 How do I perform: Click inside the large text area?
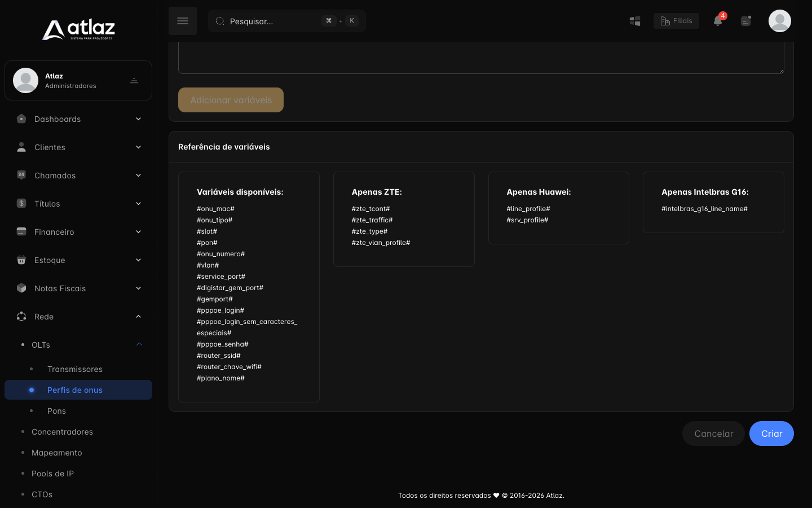pyautogui.click(x=481, y=58)
